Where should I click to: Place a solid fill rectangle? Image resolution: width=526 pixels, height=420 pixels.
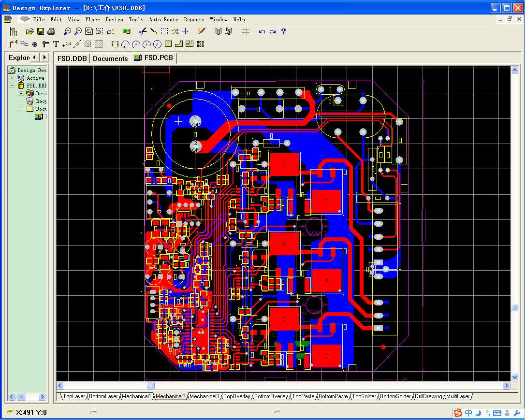coord(168,43)
